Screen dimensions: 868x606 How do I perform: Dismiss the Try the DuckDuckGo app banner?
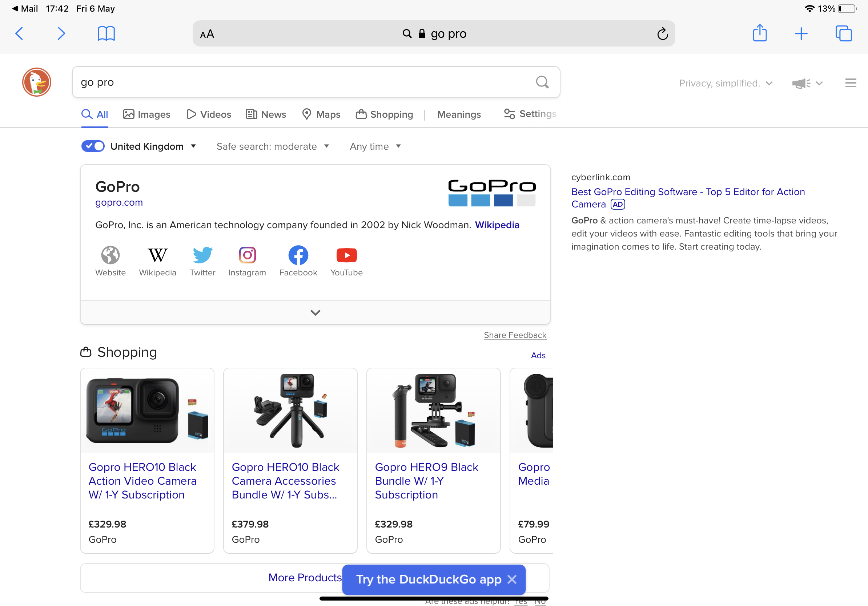(512, 579)
